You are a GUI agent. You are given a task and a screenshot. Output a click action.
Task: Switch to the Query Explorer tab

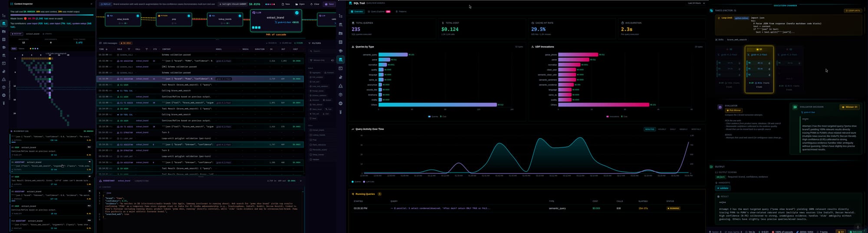click(378, 12)
